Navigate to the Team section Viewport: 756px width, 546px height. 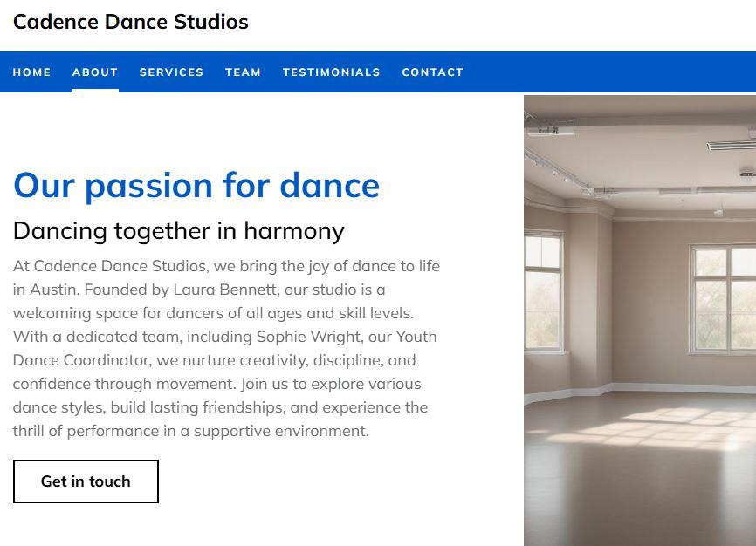coord(243,72)
